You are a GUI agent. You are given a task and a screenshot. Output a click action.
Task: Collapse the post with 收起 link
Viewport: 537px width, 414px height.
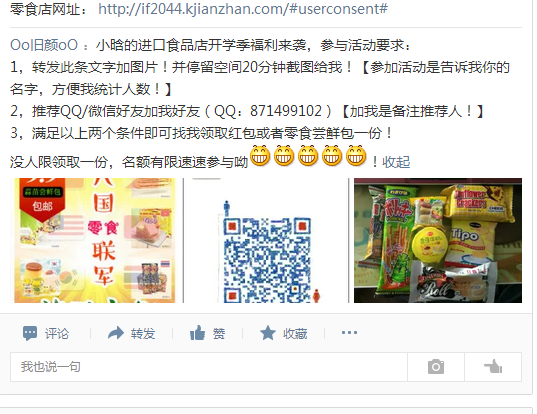click(396, 162)
